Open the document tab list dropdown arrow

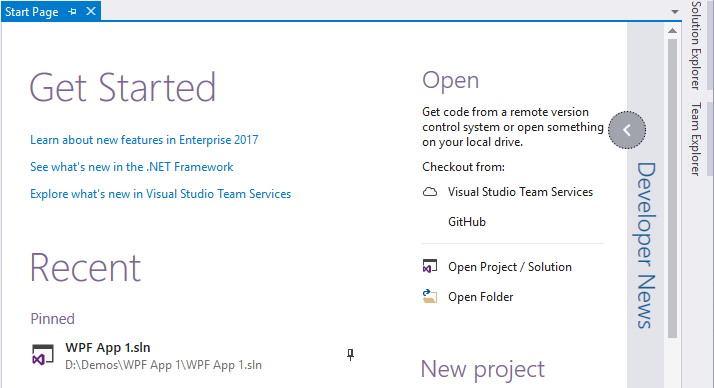(675, 12)
